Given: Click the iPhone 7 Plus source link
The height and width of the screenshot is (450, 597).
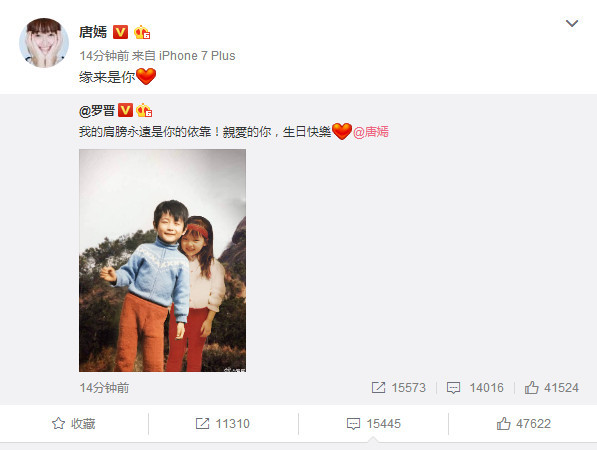Looking at the screenshot, I should (x=197, y=56).
